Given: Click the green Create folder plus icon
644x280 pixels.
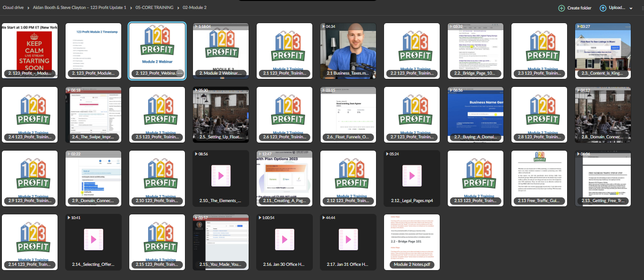Looking at the screenshot, I should (x=561, y=8).
